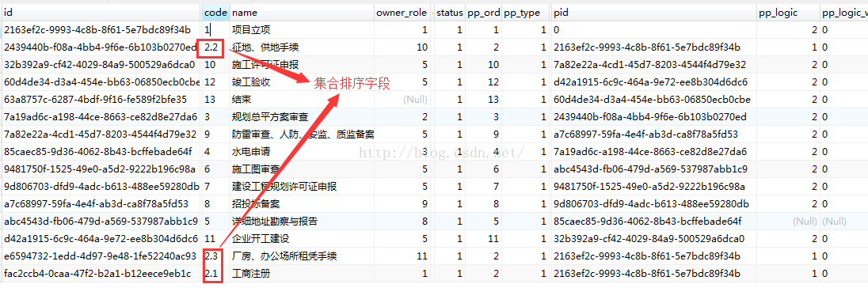This screenshot has height=288, width=868.
Task: Select id cell 85caec85-9d36-4062-8b43-bcffebade64f
Action: pos(101,151)
